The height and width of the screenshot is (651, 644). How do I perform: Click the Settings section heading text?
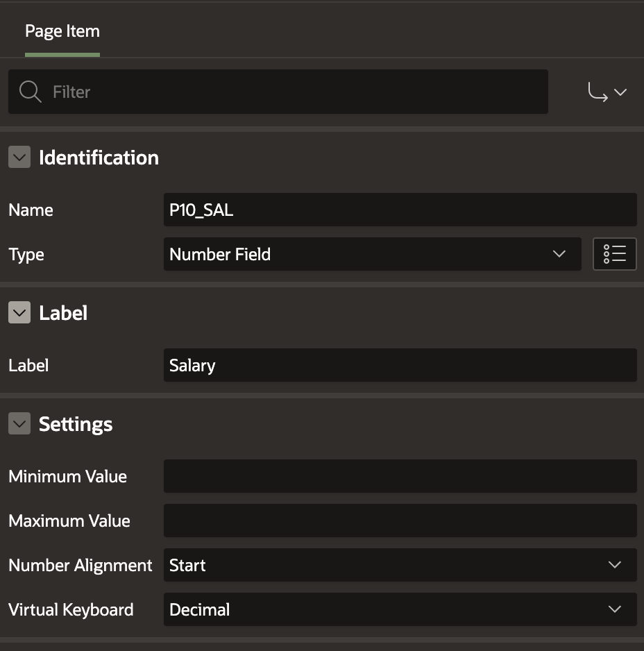76,424
